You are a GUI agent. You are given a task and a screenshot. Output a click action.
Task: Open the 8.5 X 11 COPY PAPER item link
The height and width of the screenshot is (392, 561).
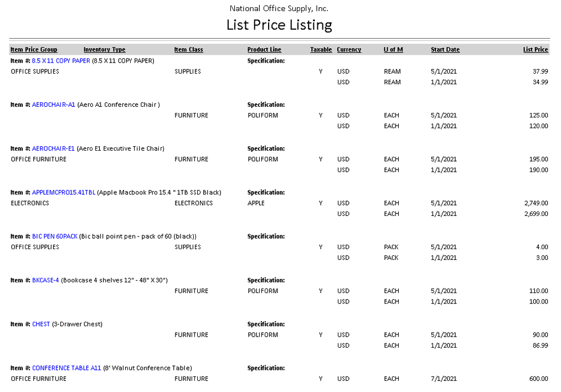click(x=61, y=61)
